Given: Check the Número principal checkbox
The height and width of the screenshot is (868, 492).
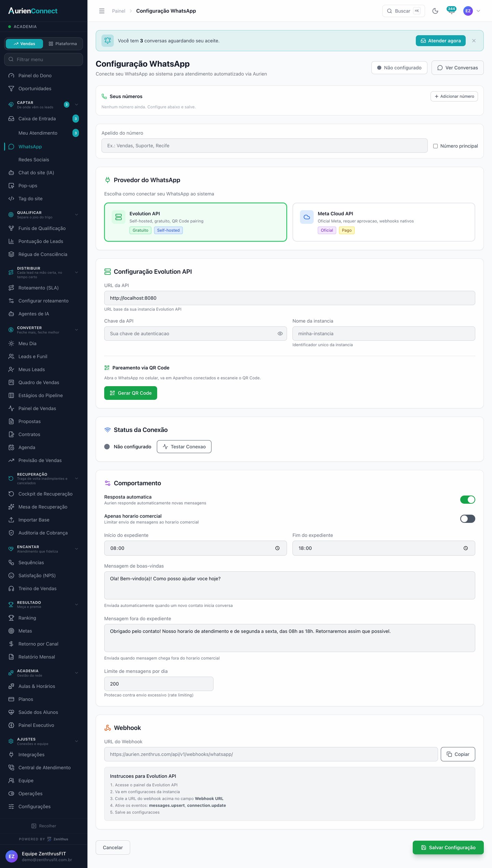Looking at the screenshot, I should tap(435, 146).
